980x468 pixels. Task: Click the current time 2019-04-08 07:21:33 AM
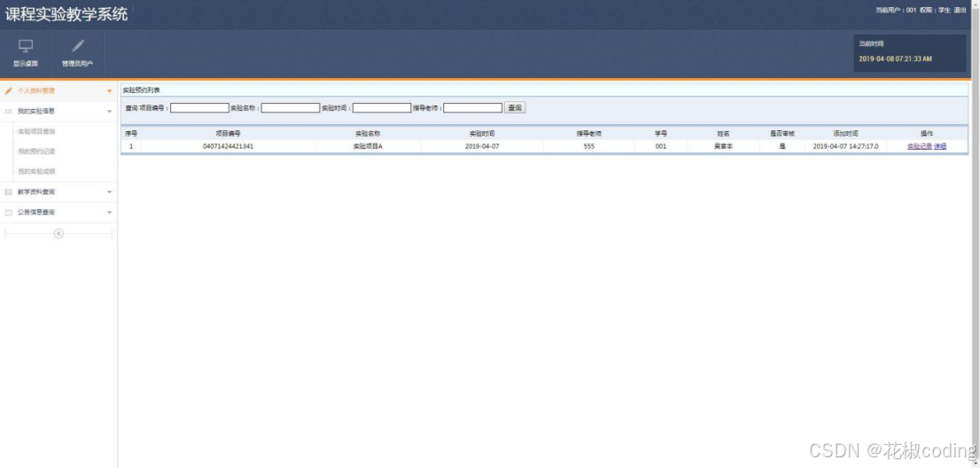[x=896, y=58]
